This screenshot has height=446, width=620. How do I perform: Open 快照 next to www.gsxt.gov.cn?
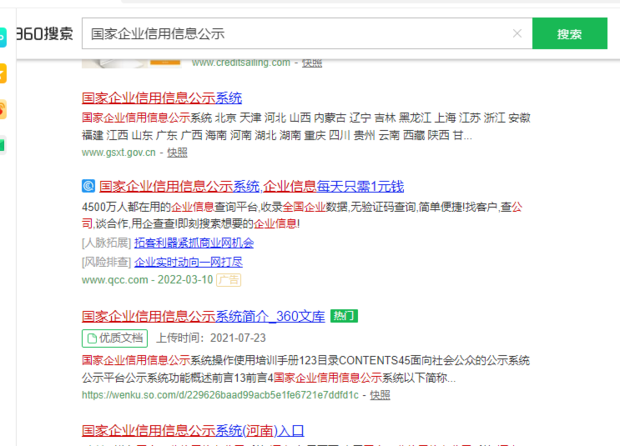click(177, 153)
